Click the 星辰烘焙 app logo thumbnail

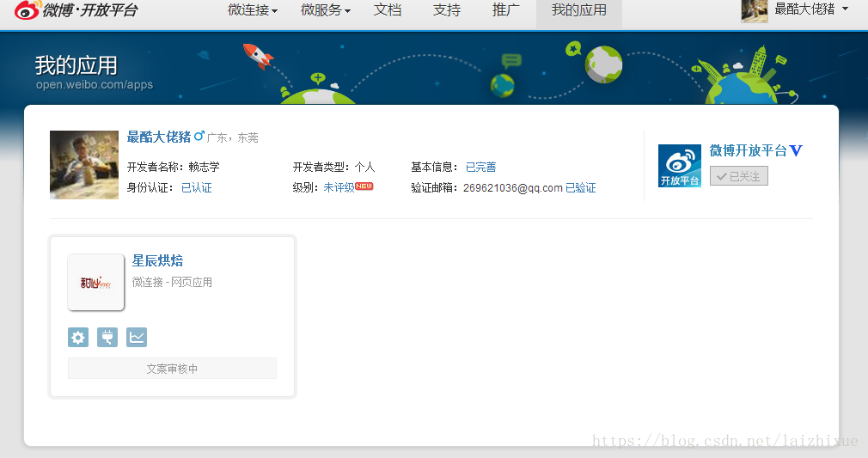click(x=95, y=283)
